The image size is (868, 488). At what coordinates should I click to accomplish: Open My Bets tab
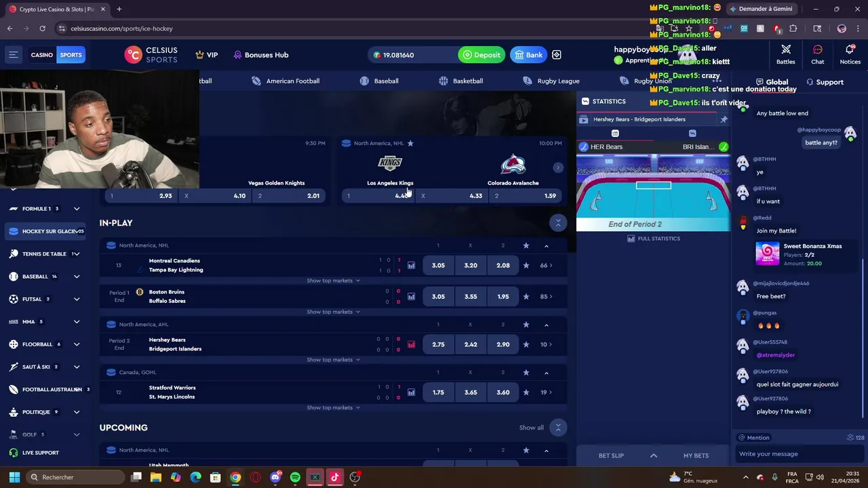696,455
